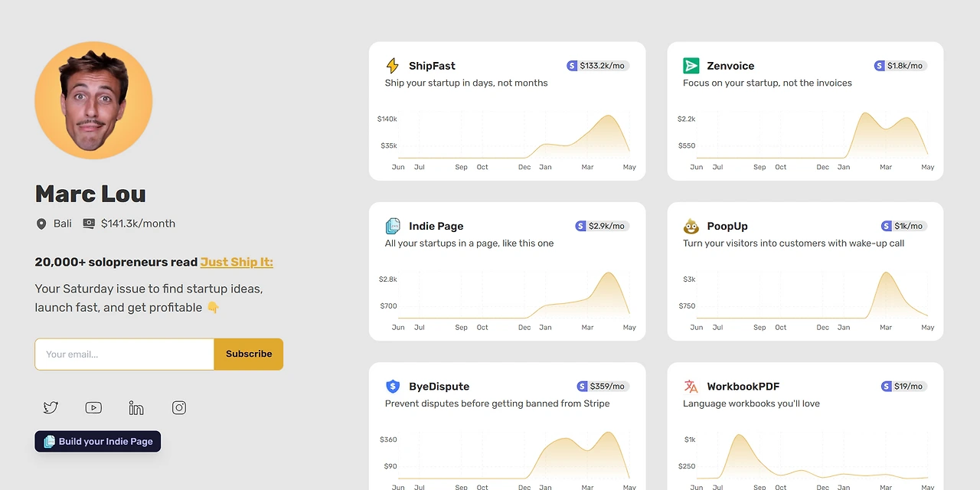Click Stripe icon in ByeDispute revenue badge
Screen dimensions: 980x490
click(x=583, y=387)
